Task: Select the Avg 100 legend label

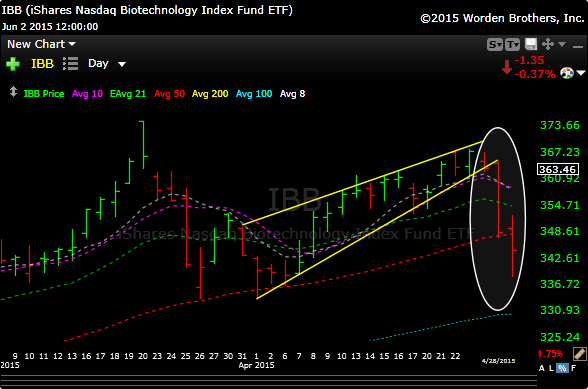Action: pos(254,94)
